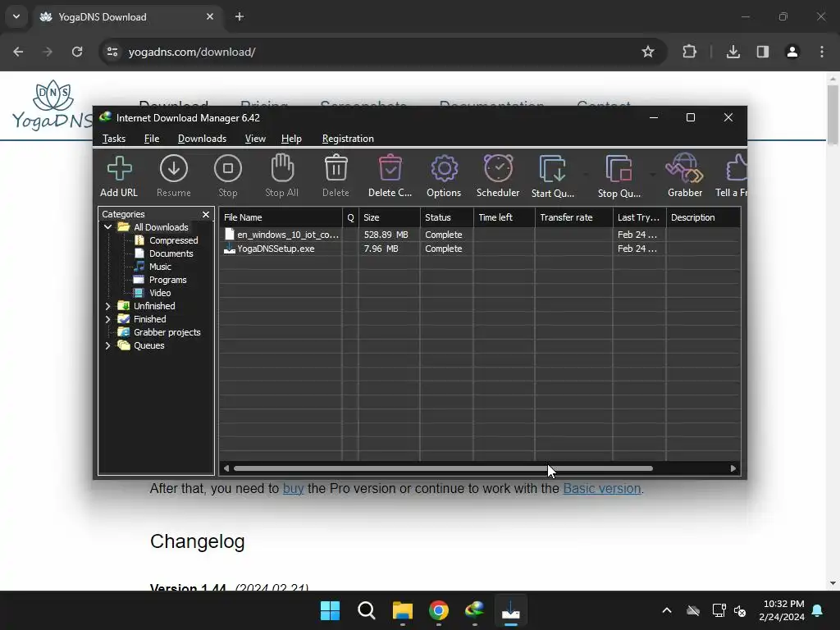Expand the Queues category
Image resolution: width=840 pixels, height=630 pixels.
pos(107,345)
